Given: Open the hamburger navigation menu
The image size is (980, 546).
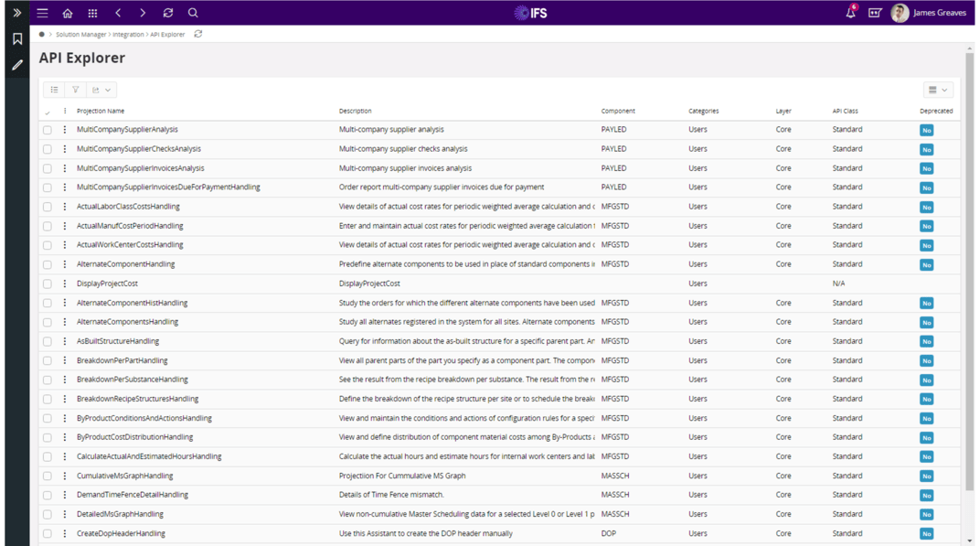Looking at the screenshot, I should pyautogui.click(x=42, y=13).
